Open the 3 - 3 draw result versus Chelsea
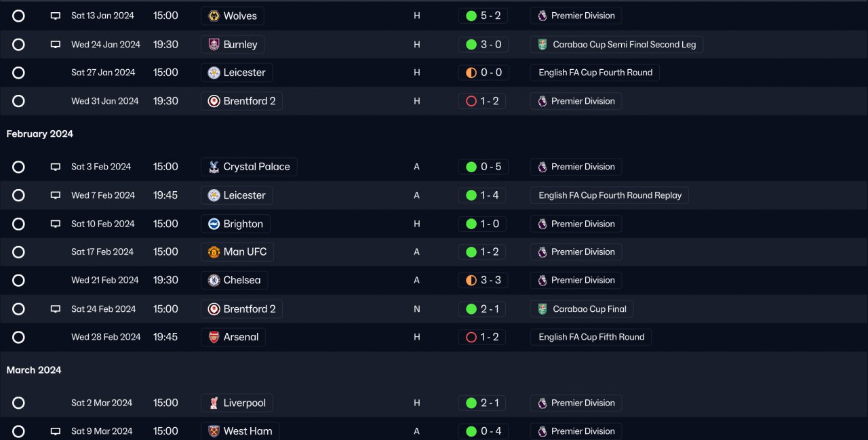 [x=490, y=280]
